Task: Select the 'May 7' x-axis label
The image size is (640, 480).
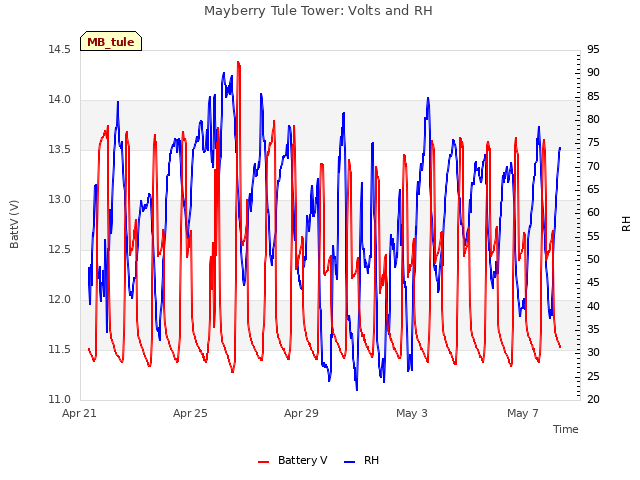Action: click(523, 413)
